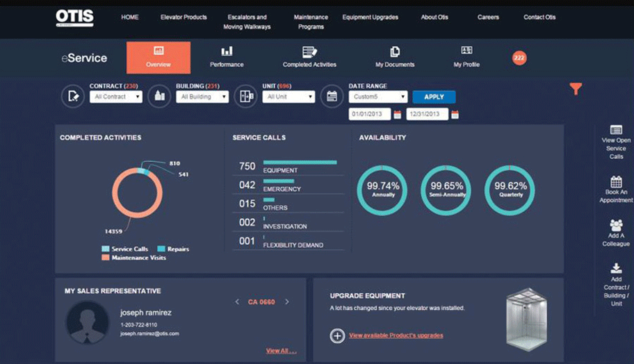Click the building icon beside Building filter
634x364 pixels.
tap(159, 96)
